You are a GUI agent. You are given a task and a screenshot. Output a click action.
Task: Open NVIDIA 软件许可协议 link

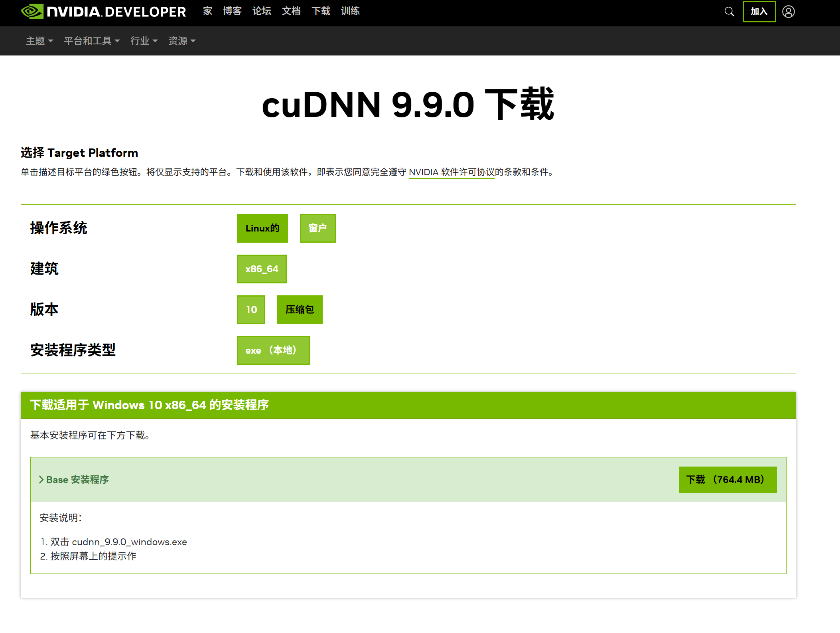(452, 172)
